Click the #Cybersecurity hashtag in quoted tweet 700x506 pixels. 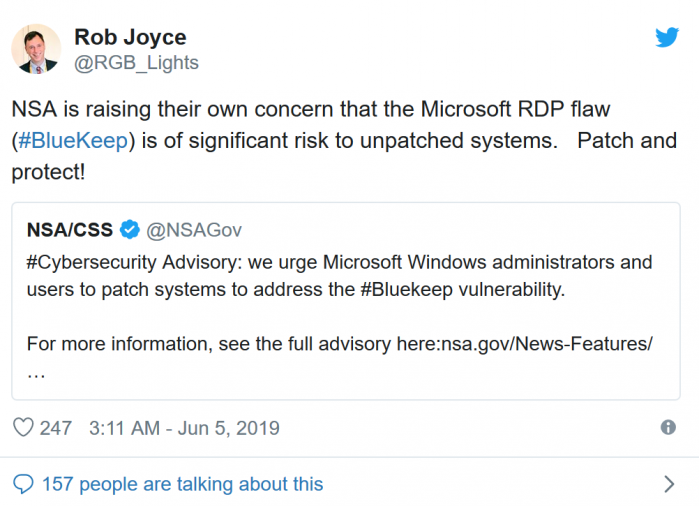tap(92, 262)
